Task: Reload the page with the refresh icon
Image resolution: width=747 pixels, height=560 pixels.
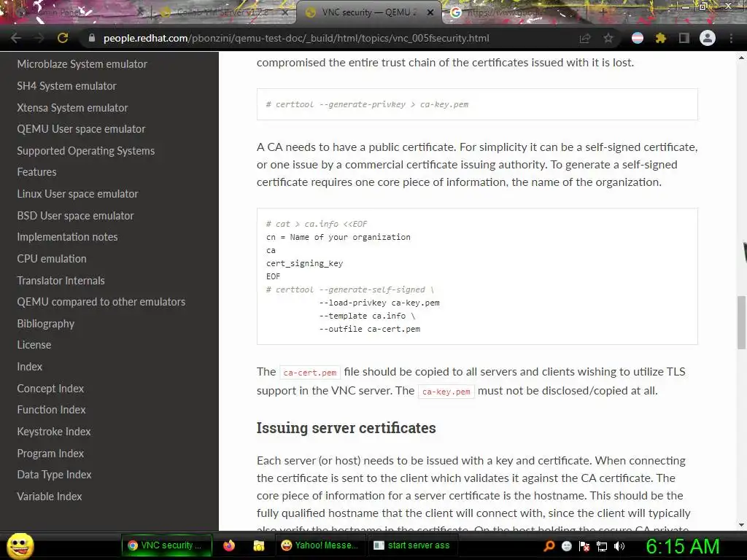Action: click(x=63, y=38)
